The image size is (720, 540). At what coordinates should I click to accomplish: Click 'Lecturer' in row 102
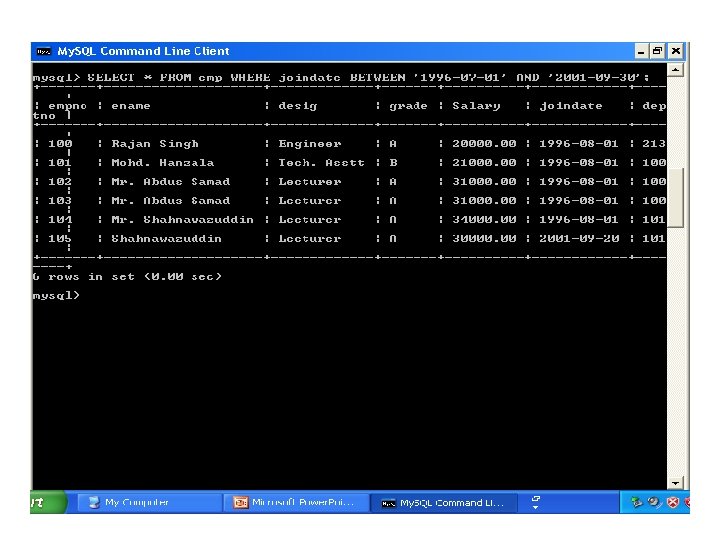(310, 181)
